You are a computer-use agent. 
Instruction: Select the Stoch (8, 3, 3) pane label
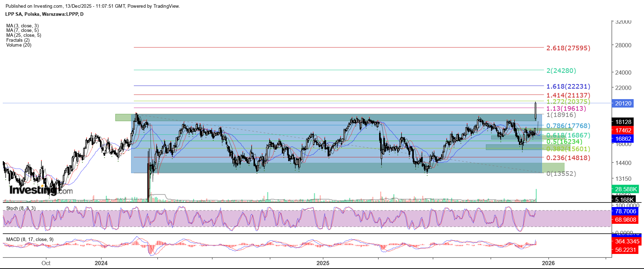(x=21, y=208)
